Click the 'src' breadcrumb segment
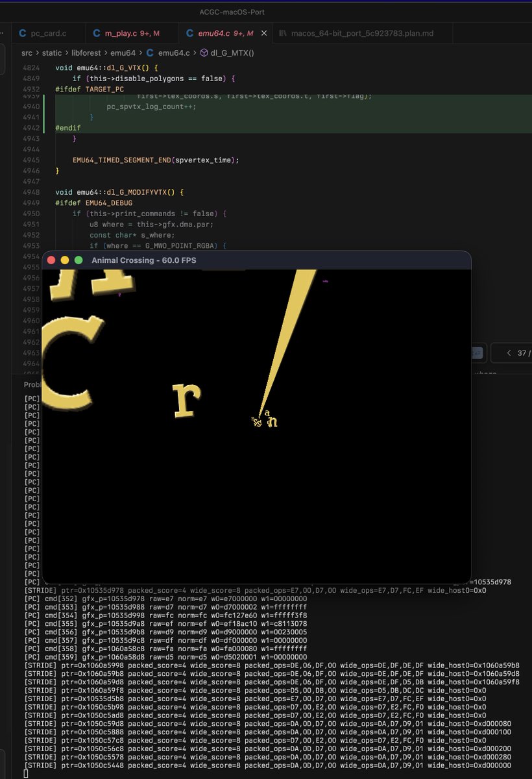This screenshot has width=532, height=779. 27,53
